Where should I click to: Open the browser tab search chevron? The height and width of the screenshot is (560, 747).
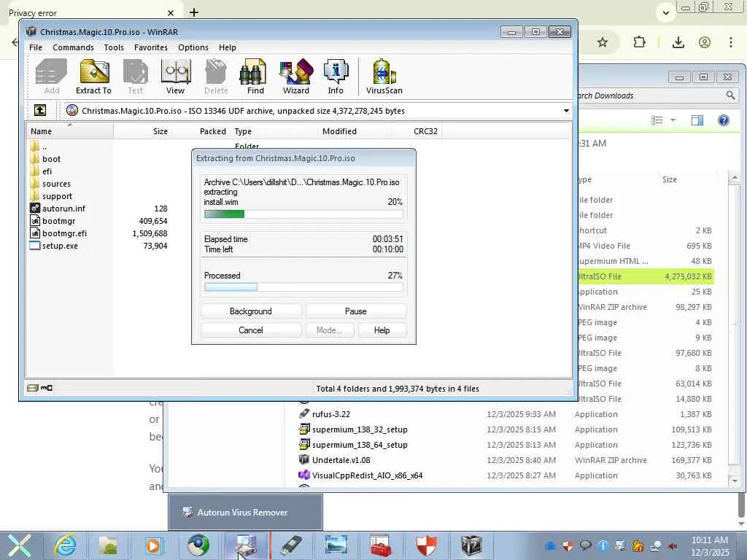point(666,13)
